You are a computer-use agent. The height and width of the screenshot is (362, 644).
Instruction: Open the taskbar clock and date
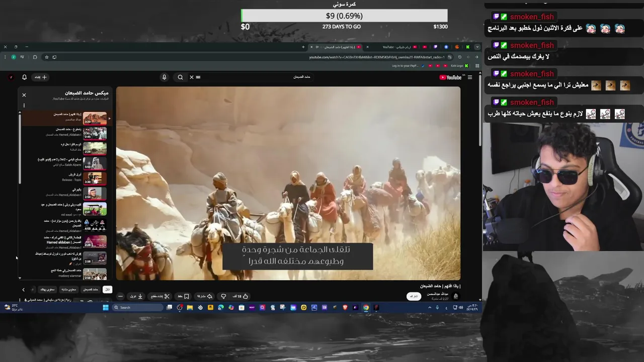(472, 308)
